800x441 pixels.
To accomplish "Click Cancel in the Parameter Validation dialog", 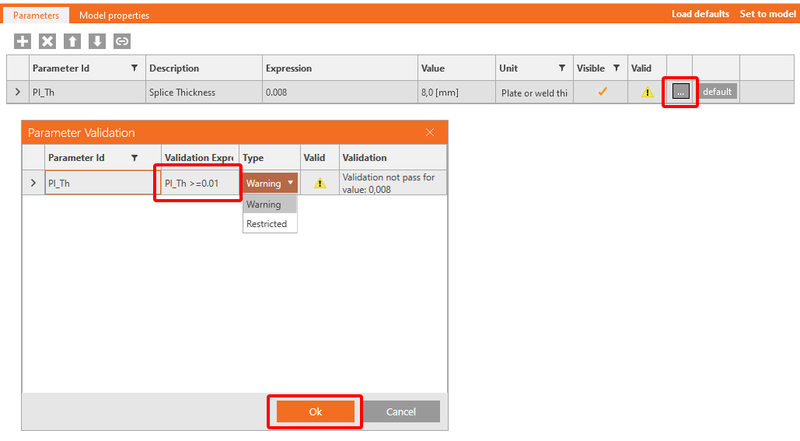I will pos(400,412).
